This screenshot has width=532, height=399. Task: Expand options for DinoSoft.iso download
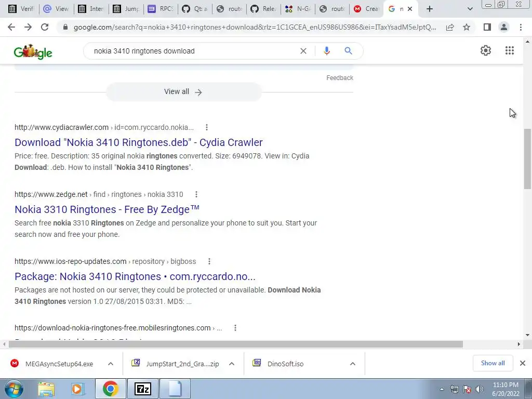coord(353,364)
